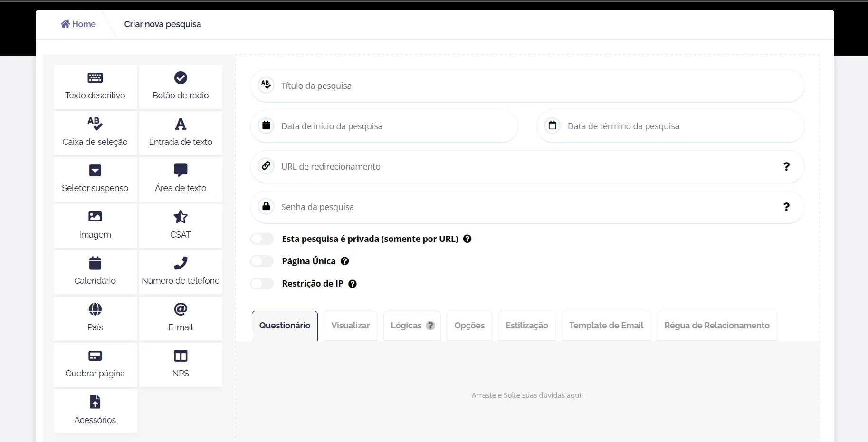
Task: Focus the URL de redirecionamento field
Action: click(x=527, y=166)
